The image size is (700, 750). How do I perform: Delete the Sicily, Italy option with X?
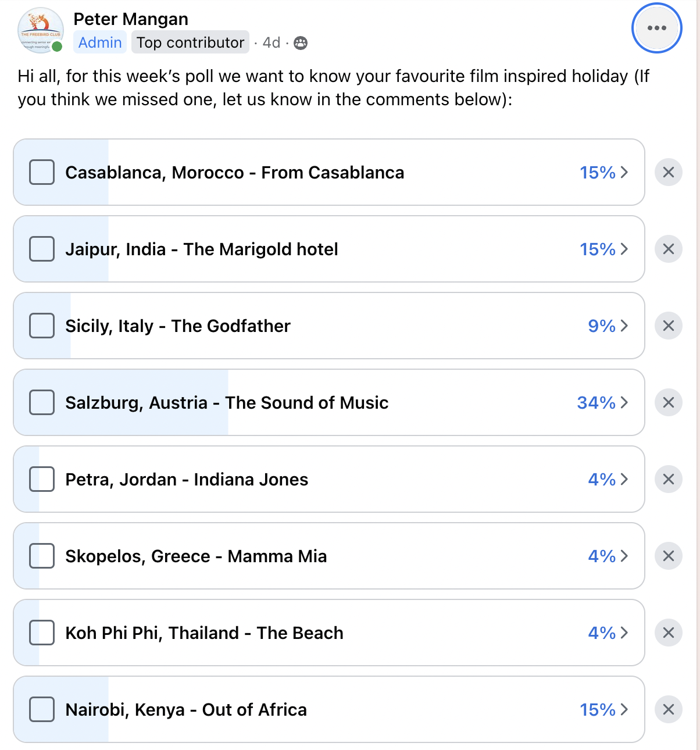click(x=668, y=326)
